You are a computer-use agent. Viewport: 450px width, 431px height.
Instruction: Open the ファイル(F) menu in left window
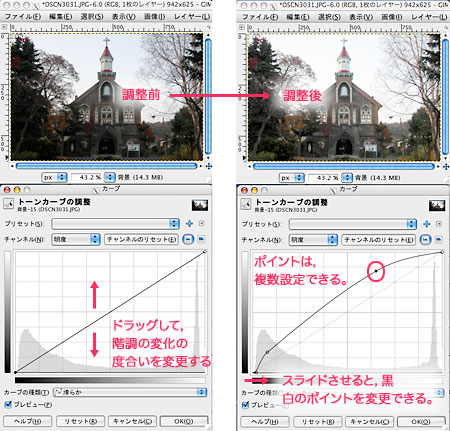[x=23, y=16]
